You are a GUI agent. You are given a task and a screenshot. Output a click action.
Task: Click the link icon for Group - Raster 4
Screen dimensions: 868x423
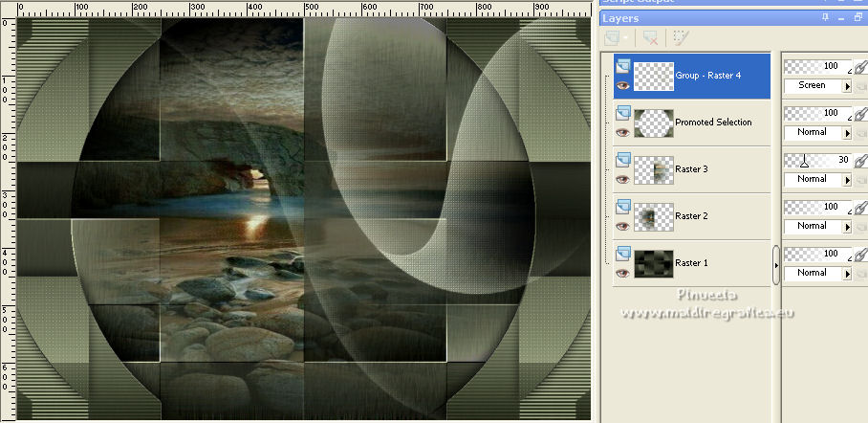pos(859,67)
